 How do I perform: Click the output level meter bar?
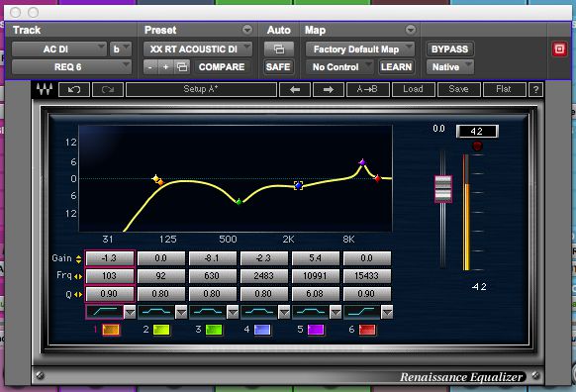point(466,213)
